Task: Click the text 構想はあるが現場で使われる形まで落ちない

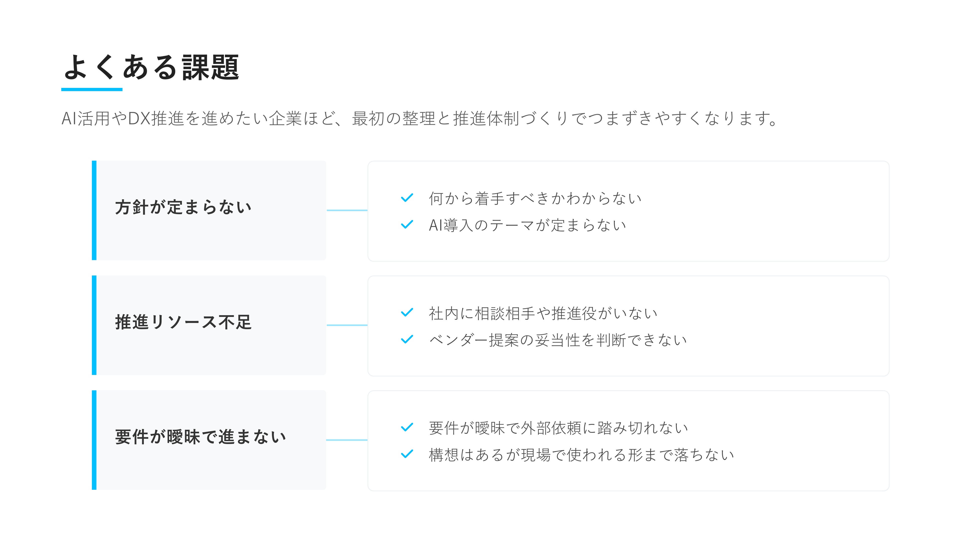Action: pos(581,455)
